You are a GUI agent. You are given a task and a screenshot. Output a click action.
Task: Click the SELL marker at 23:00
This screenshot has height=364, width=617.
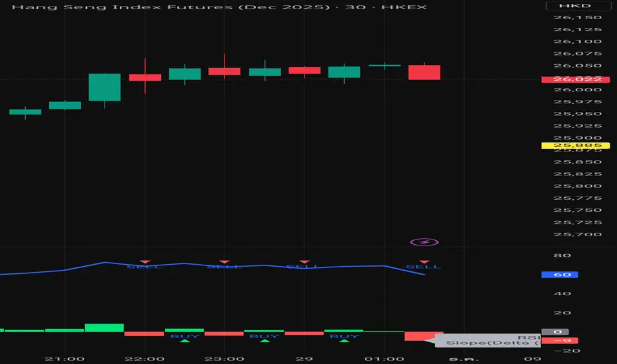click(x=224, y=265)
